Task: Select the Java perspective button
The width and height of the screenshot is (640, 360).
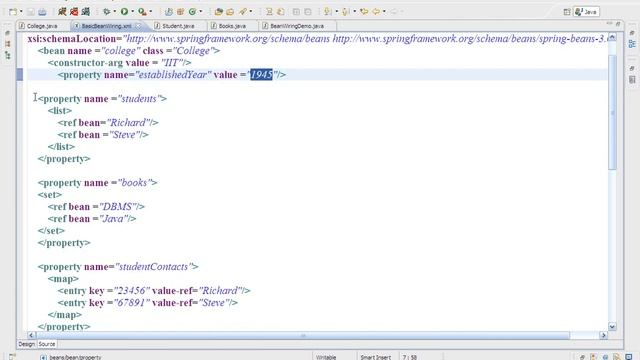Action: point(587,12)
